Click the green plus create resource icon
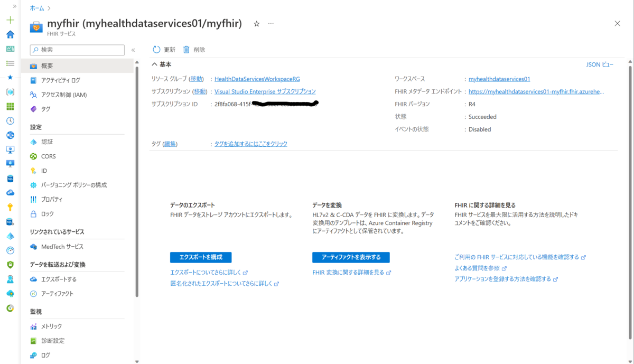 click(10, 20)
